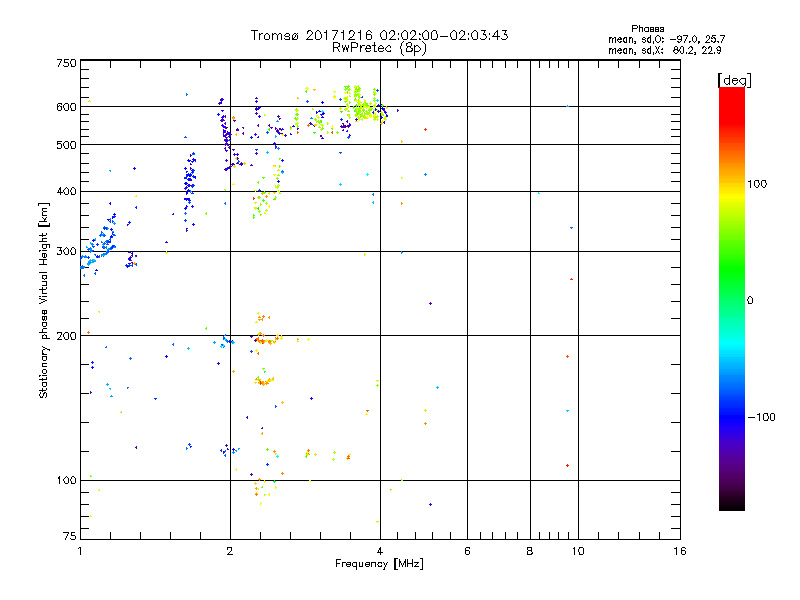Click the x-axis tick label '1'
This screenshot has height=600, width=800.
[x=80, y=551]
